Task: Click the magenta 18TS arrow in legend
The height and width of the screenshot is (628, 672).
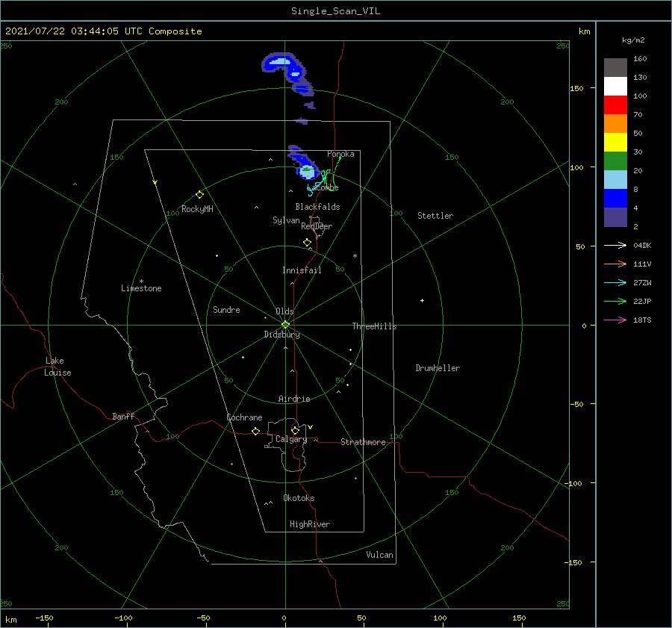Action: (x=615, y=320)
